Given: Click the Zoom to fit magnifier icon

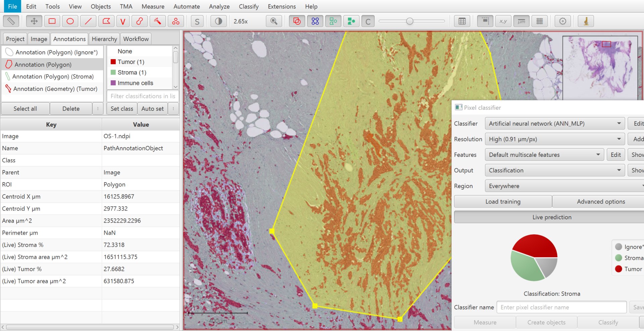Looking at the screenshot, I should [274, 21].
